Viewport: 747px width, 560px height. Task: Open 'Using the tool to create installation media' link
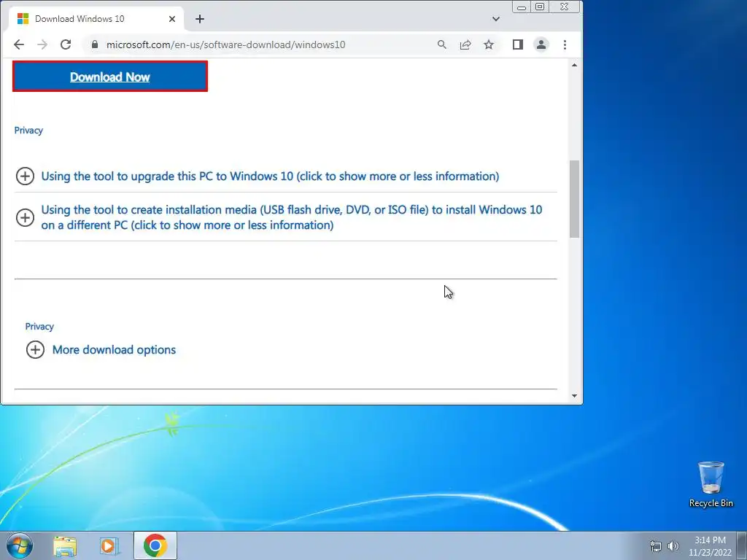pyautogui.click(x=292, y=217)
